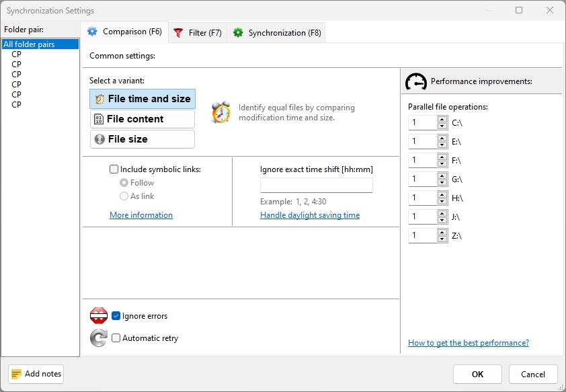Select the first CP folder pair
The image size is (566, 392).
16,54
